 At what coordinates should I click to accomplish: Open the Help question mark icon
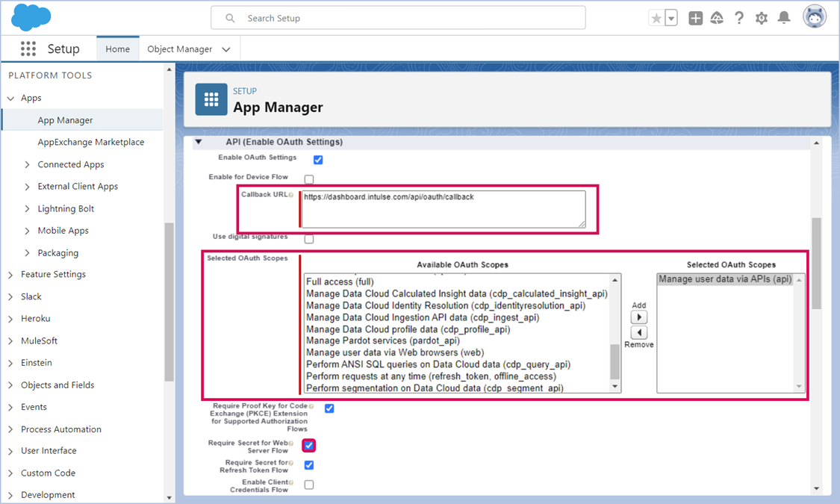point(739,18)
